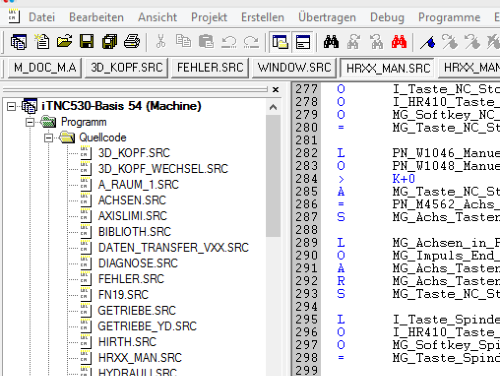Switch to the M_DOC_M.A tab
Image resolution: width=500 pixels, height=377 pixels.
(45, 68)
